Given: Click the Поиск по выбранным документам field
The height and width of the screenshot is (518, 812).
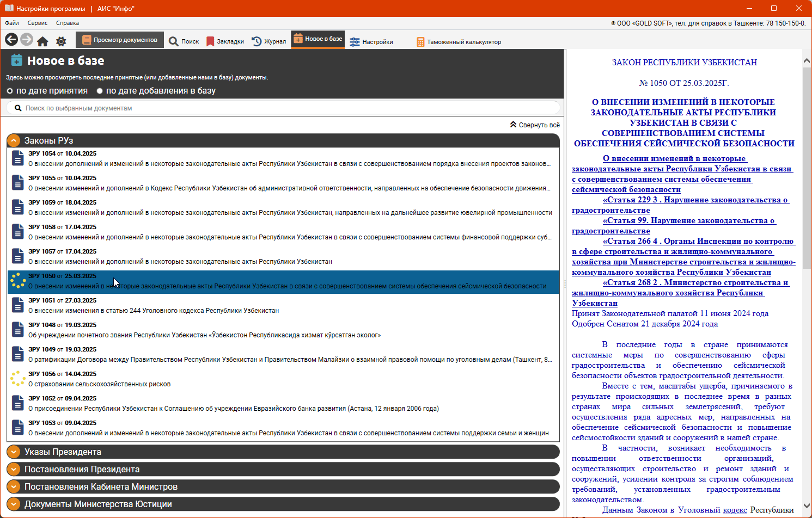Looking at the screenshot, I should (x=283, y=108).
